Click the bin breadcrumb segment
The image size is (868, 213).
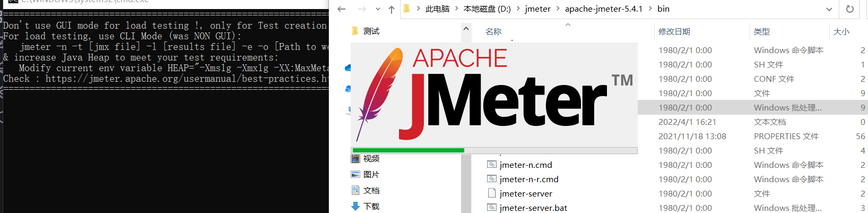[x=663, y=9]
